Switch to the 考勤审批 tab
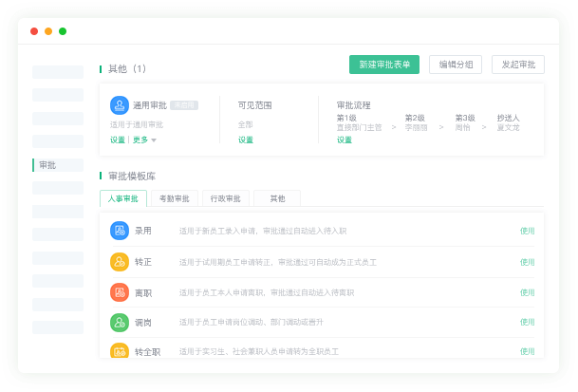The width and height of the screenshot is (578, 392). click(175, 198)
